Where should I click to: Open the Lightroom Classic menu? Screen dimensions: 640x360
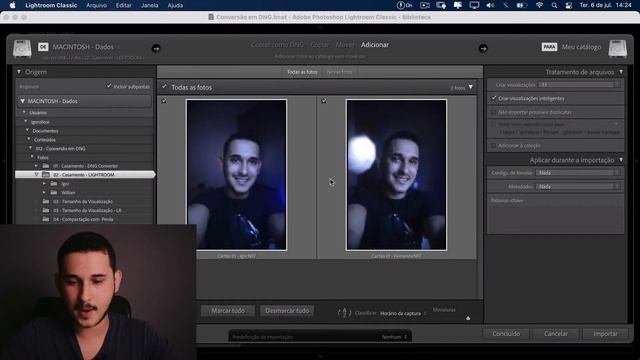[x=51, y=5]
